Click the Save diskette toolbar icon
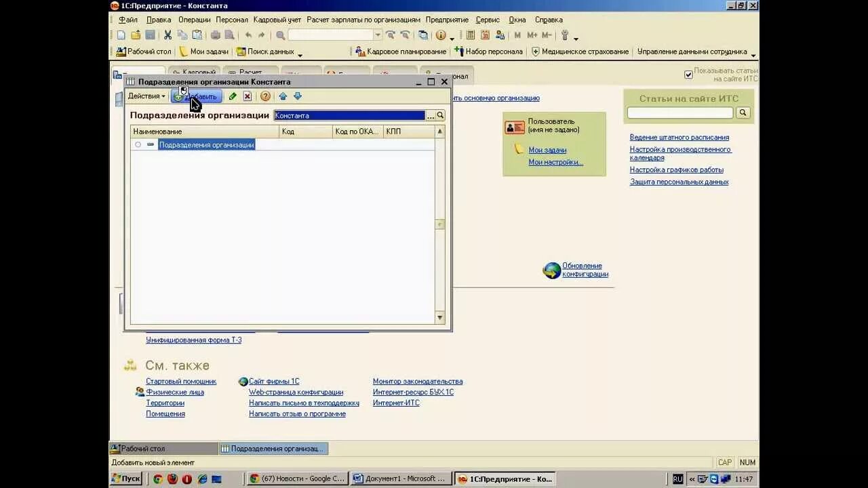This screenshot has height=488, width=868. [150, 35]
